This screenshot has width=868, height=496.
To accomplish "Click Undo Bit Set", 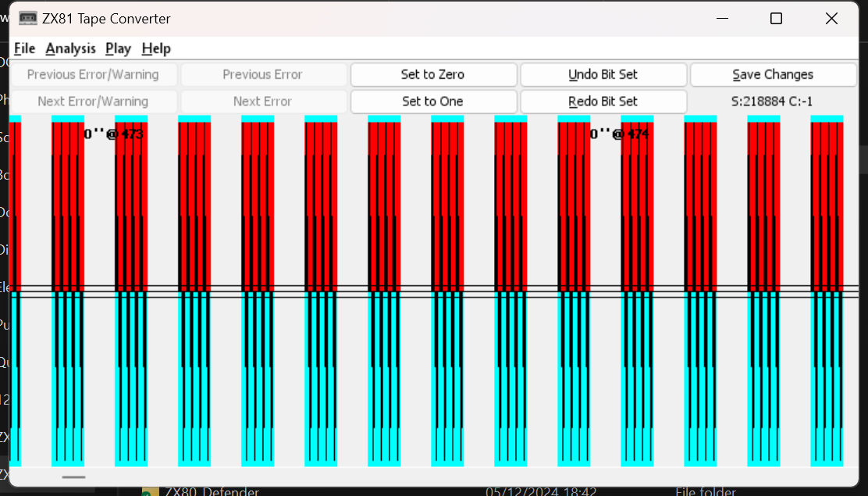I will click(603, 75).
